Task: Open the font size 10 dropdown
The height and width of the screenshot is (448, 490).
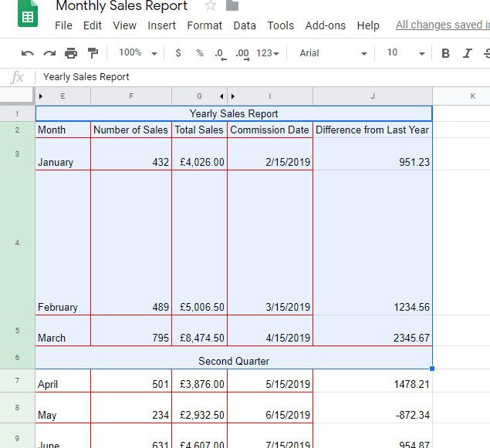Action: tap(405, 53)
